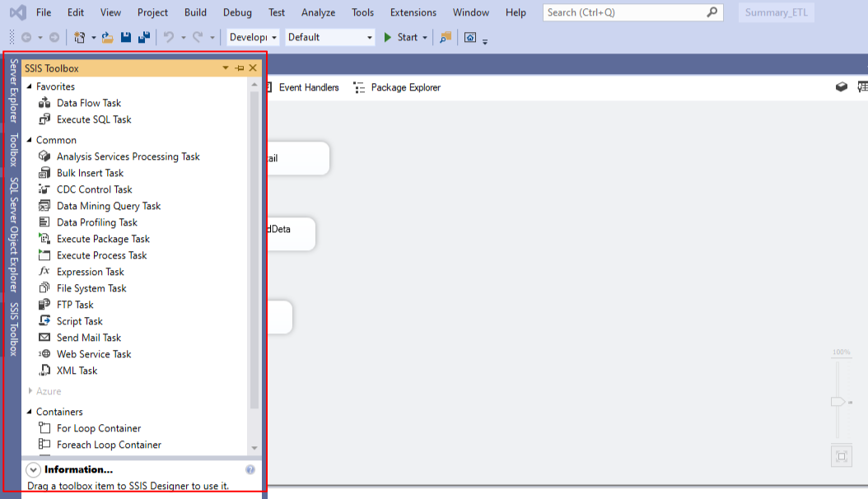
Task: Click the Undo toolbar icon
Action: click(169, 38)
